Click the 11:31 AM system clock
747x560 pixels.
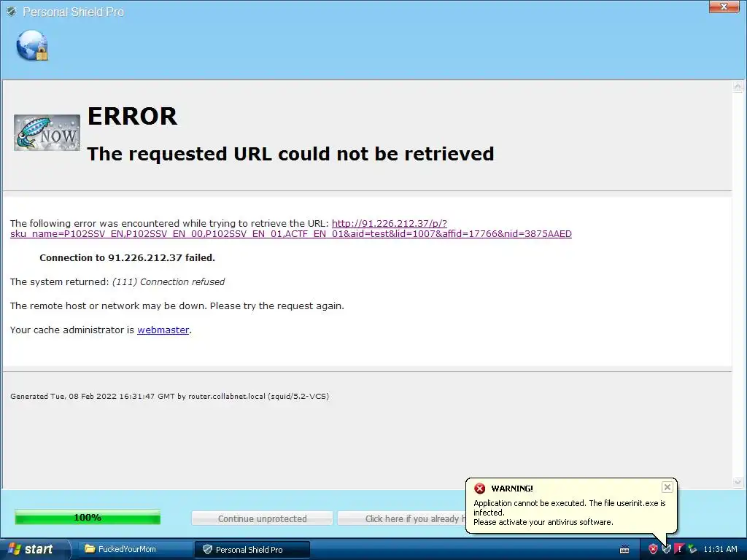click(720, 549)
